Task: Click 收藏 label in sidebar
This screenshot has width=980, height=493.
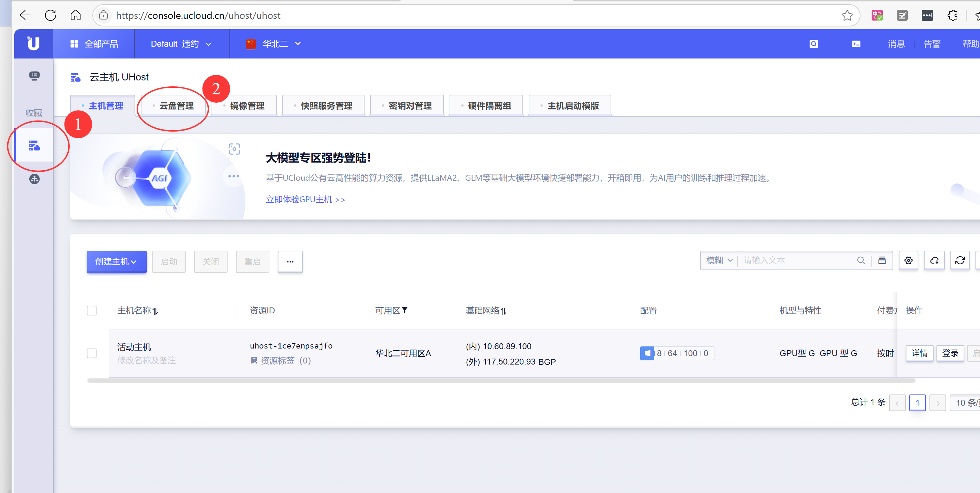Action: click(x=34, y=112)
